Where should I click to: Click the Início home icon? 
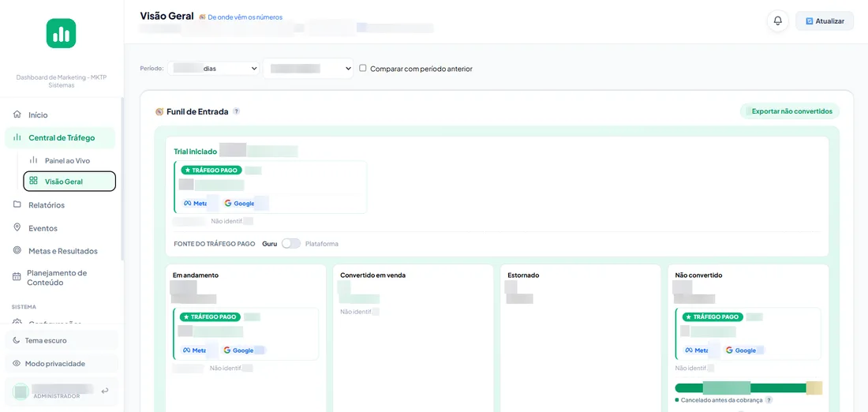pyautogui.click(x=17, y=114)
